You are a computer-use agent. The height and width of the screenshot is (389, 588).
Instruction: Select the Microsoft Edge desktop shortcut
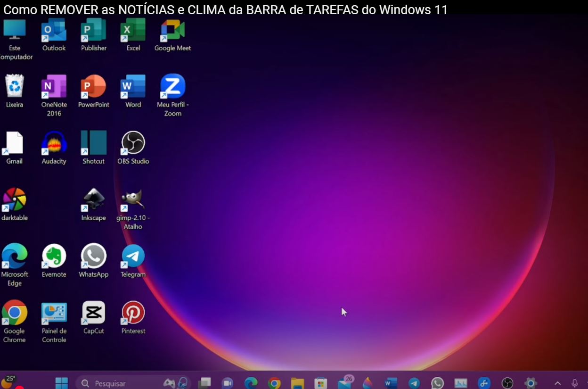15,265
